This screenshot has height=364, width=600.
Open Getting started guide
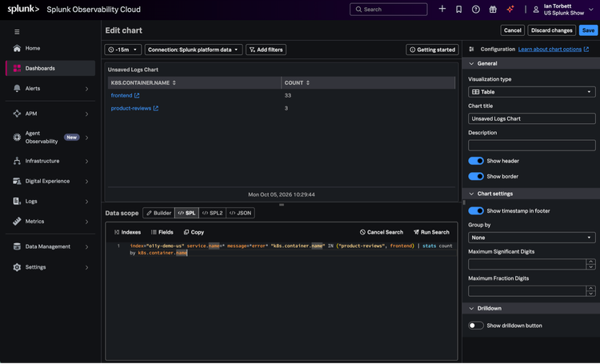(x=432, y=50)
